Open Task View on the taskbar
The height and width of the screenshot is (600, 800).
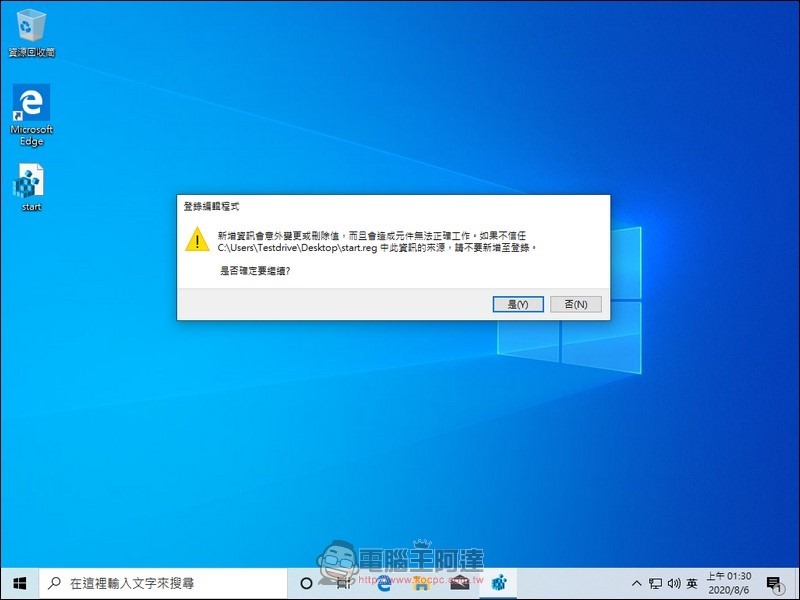[x=344, y=583]
